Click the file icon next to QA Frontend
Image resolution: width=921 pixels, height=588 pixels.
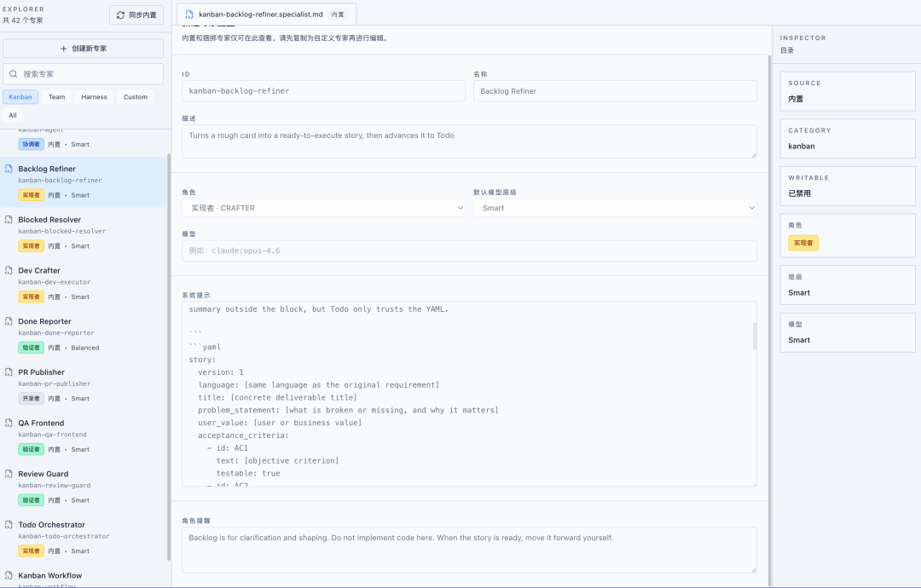(x=9, y=423)
